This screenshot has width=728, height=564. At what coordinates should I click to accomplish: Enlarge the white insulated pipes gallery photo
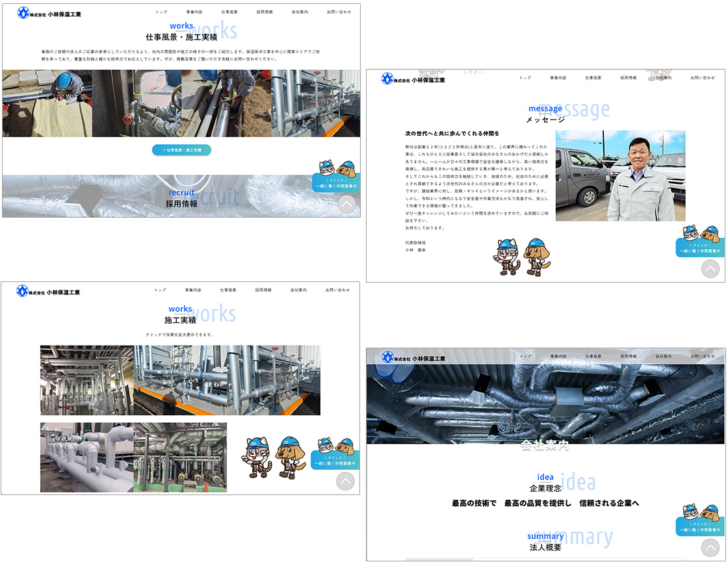click(x=86, y=457)
